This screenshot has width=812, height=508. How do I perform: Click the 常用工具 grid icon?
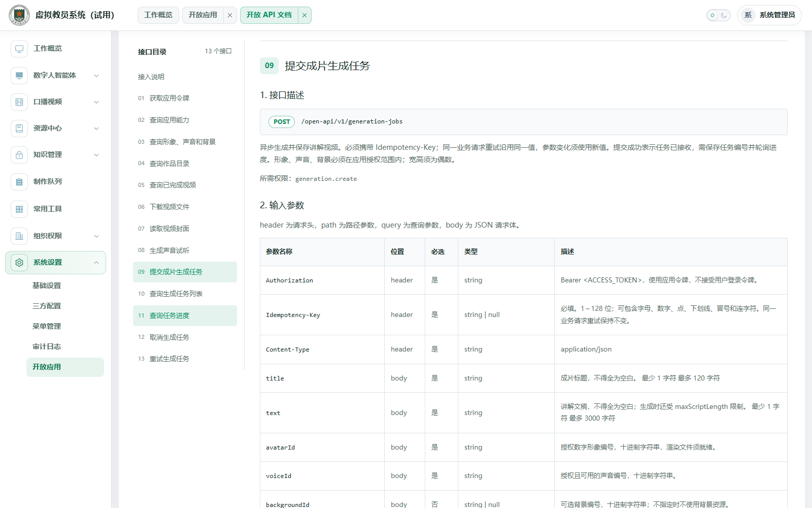click(x=19, y=209)
